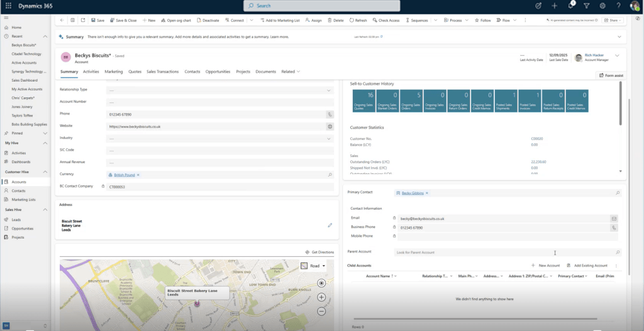Click New Account in Child Accounts
This screenshot has height=331, width=644.
[x=545, y=266]
